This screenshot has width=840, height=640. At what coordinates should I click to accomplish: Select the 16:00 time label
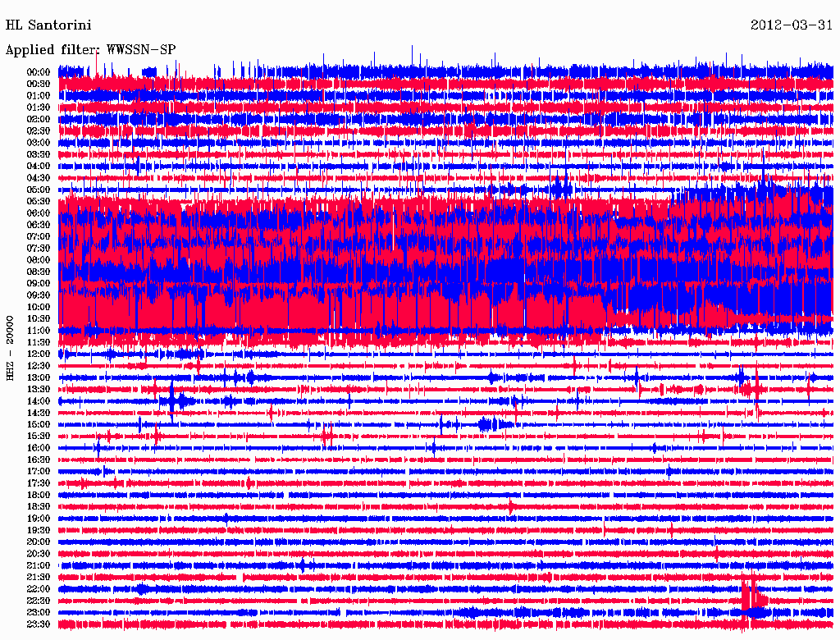pyautogui.click(x=39, y=448)
